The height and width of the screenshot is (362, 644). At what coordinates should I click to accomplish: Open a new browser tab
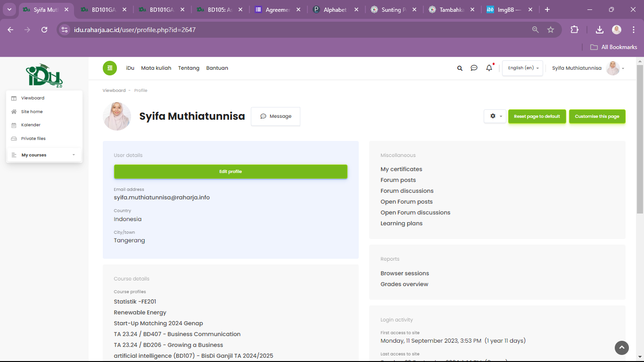click(547, 9)
